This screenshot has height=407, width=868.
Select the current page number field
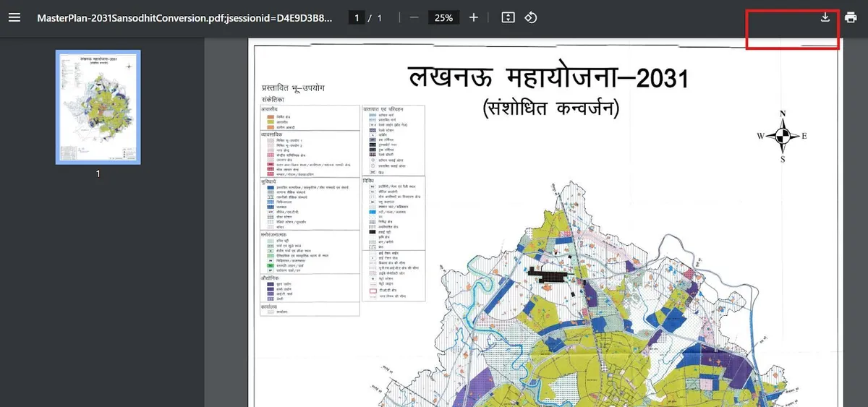pos(357,17)
